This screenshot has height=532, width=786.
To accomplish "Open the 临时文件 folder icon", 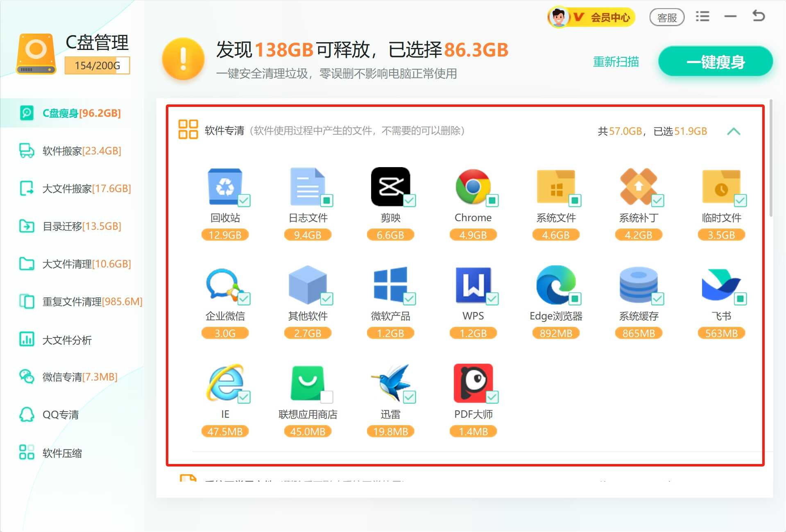I will pos(721,186).
